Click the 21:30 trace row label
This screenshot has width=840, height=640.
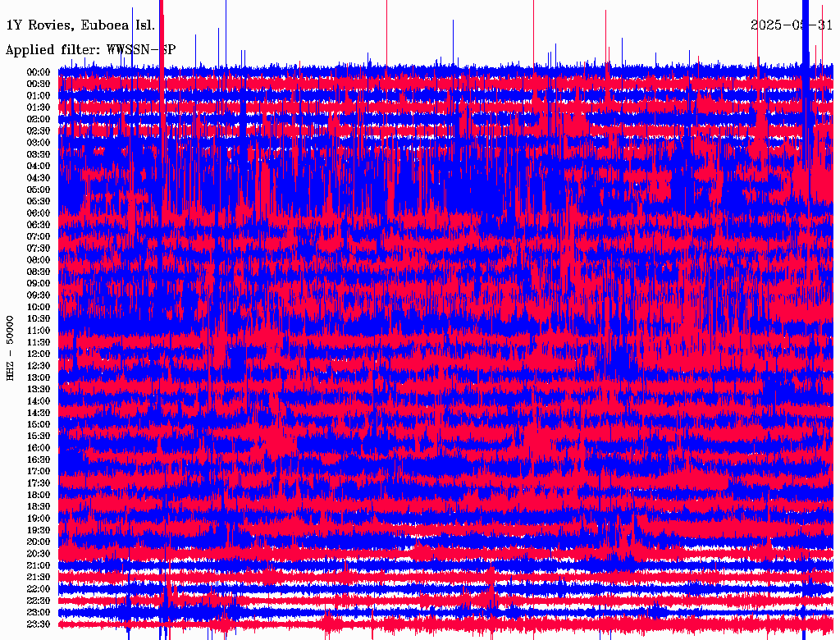tap(39, 578)
